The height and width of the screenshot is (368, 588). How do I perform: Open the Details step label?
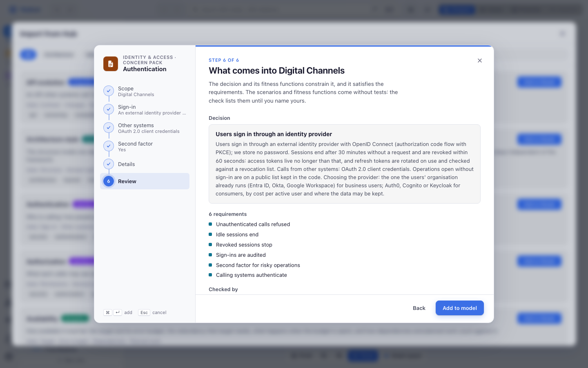126,164
